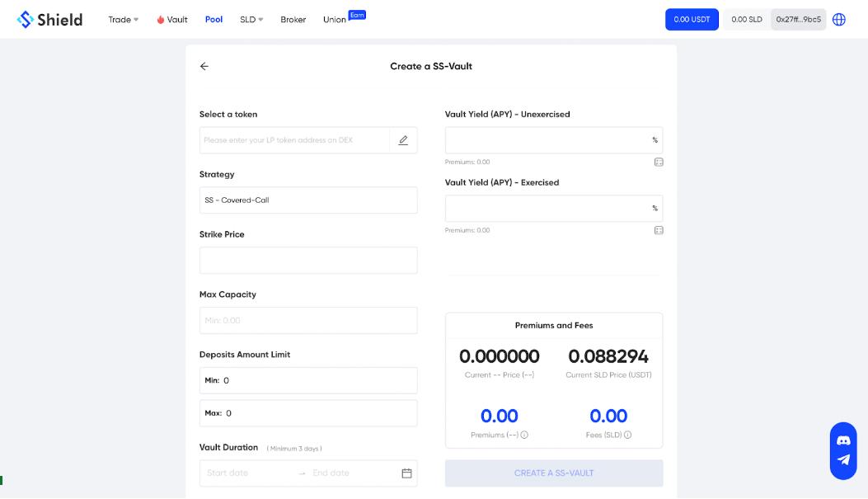Click the 0.00 USDT balance button

pos(692,19)
